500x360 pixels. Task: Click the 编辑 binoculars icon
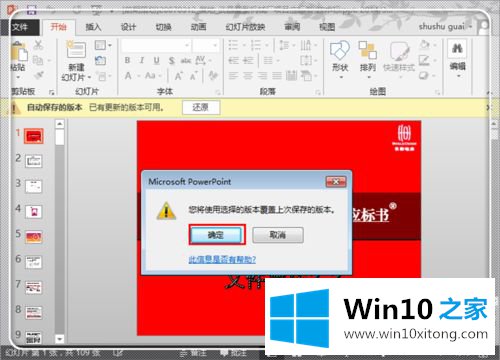[x=457, y=49]
